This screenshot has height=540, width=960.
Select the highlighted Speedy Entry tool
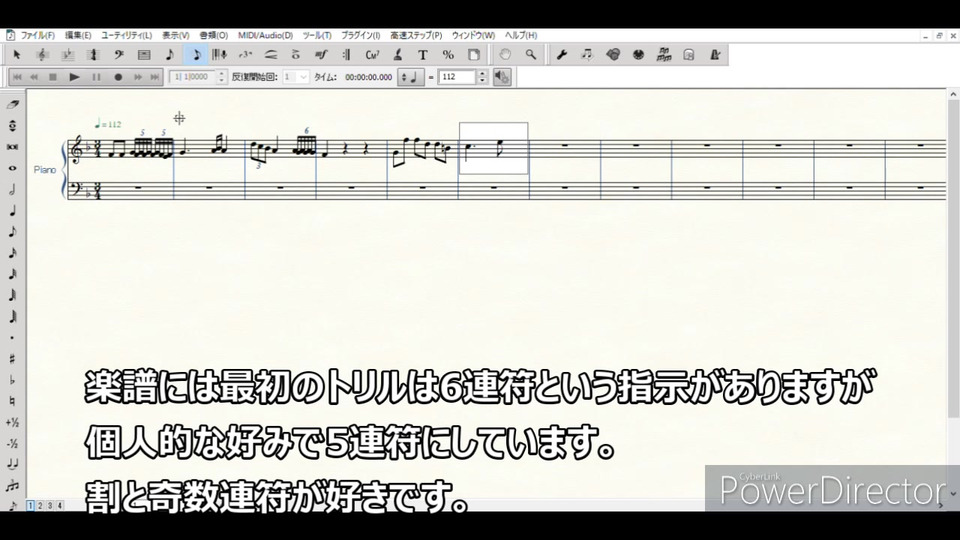tap(196, 55)
